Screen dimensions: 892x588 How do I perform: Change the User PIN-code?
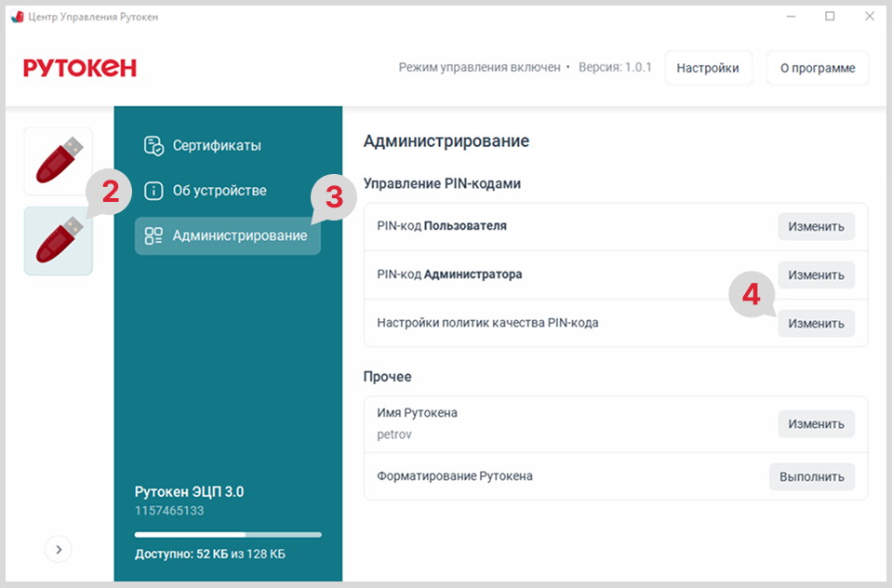816,226
